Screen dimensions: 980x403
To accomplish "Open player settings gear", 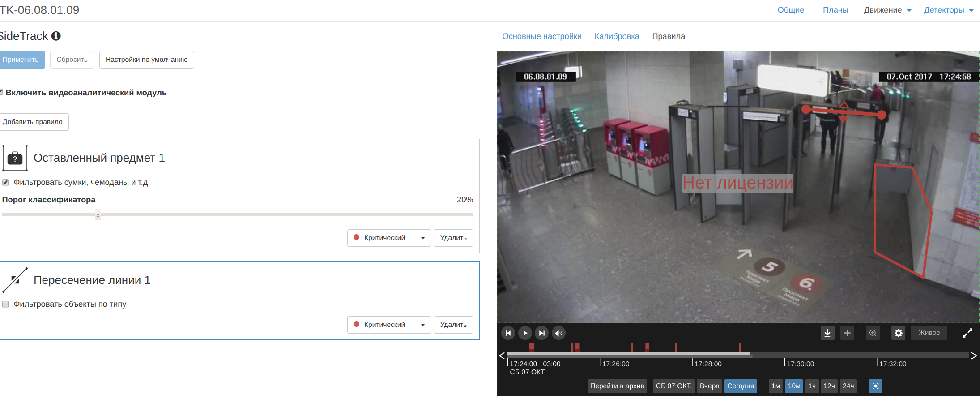I will (x=899, y=333).
